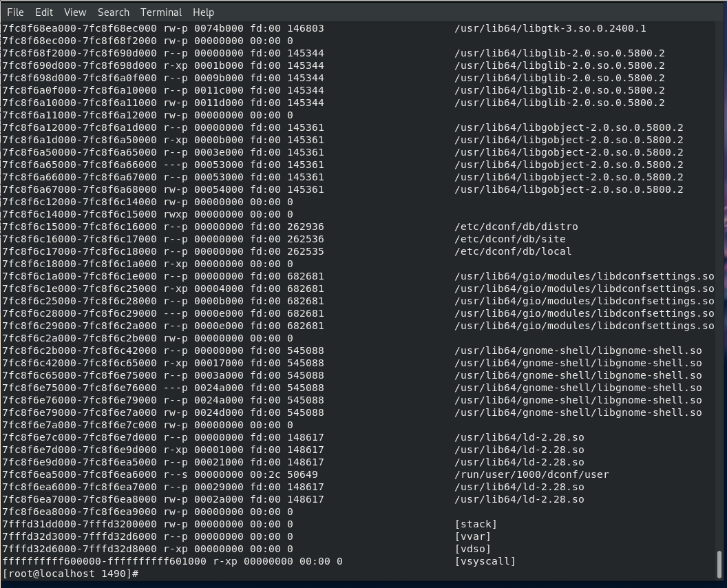Click the rwxp permission entry
This screenshot has height=588, width=727.
pos(176,214)
